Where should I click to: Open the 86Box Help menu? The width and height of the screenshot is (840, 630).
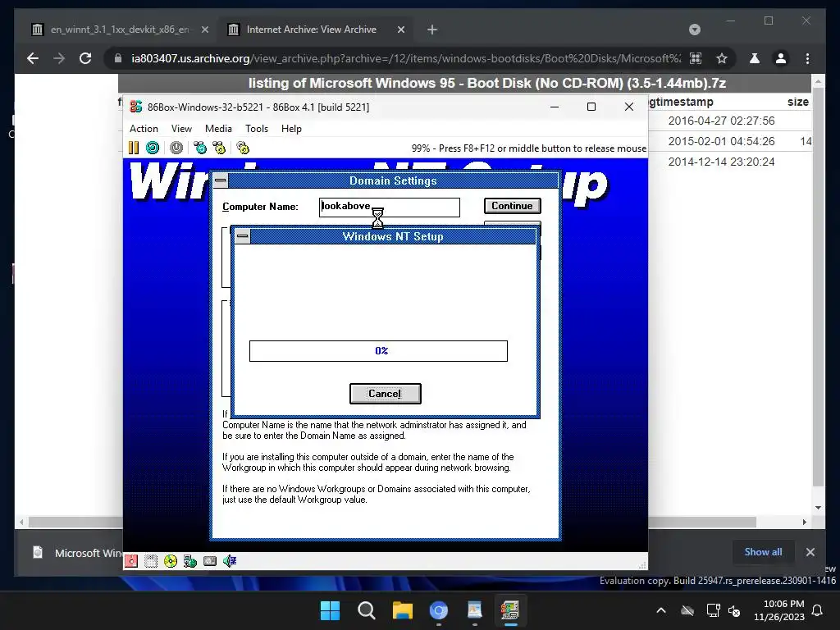291,129
